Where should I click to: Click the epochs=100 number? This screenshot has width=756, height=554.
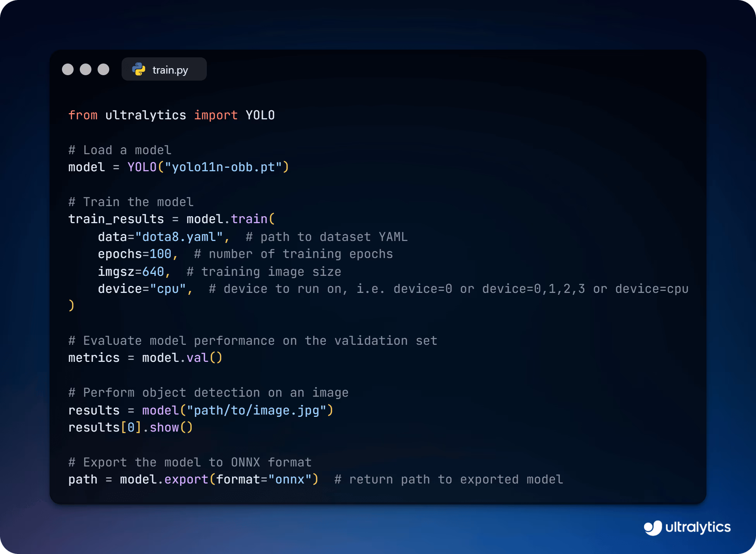160,254
